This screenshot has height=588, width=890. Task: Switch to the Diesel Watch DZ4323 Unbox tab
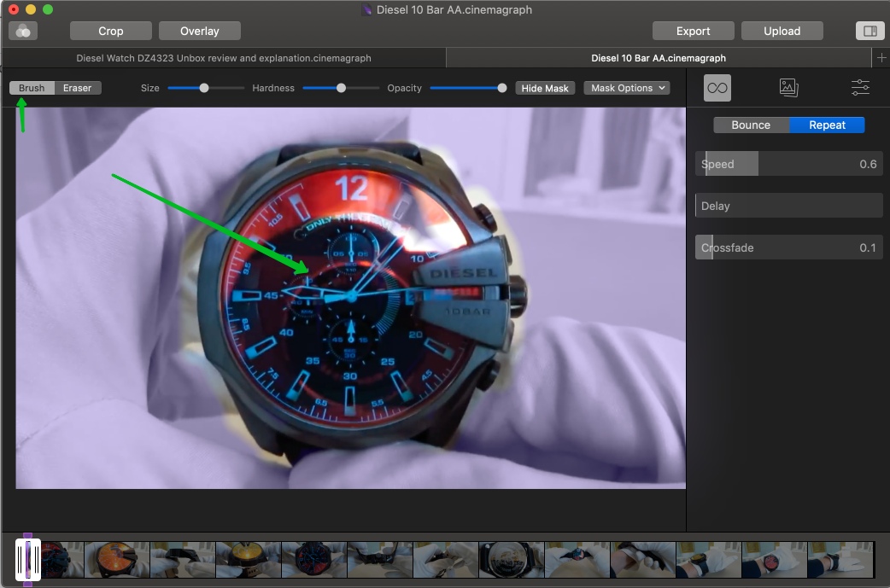(224, 58)
